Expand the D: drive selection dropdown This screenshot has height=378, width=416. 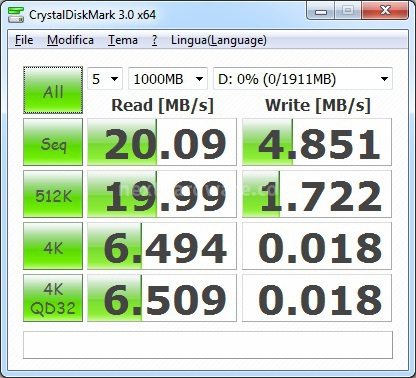click(x=303, y=79)
